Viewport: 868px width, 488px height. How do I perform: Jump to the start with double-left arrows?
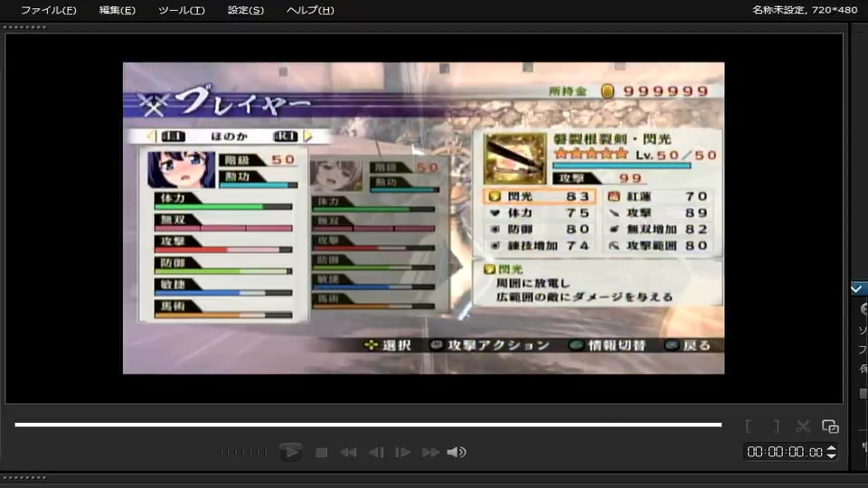point(348,453)
